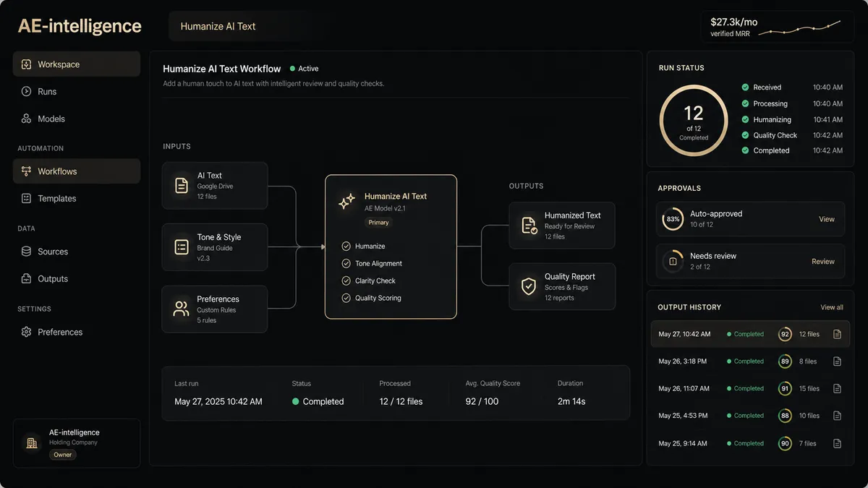Click the sparkle icon in Humanize AI Text node

pos(347,202)
